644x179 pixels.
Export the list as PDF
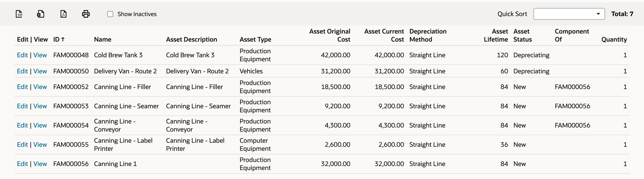[x=64, y=14]
